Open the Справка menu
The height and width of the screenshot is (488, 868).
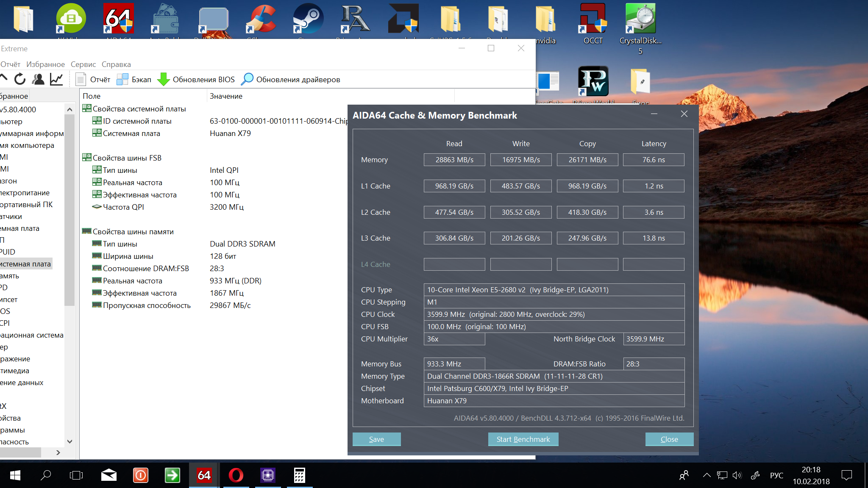pyautogui.click(x=116, y=64)
